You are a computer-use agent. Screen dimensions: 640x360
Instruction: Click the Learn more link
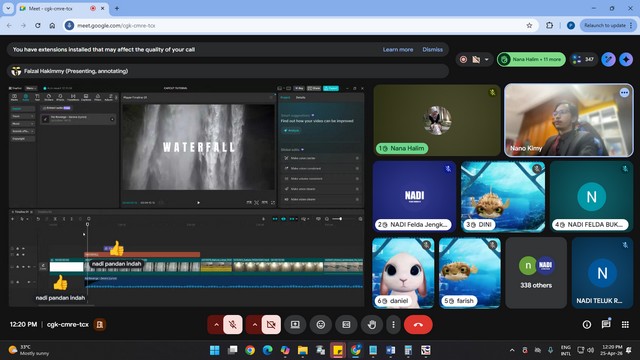(x=398, y=49)
